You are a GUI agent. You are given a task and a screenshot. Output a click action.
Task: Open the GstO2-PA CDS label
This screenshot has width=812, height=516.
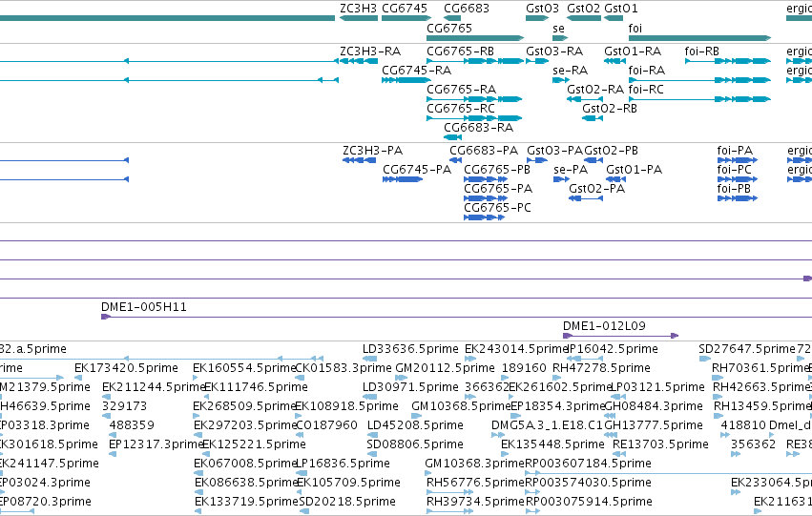click(x=596, y=189)
